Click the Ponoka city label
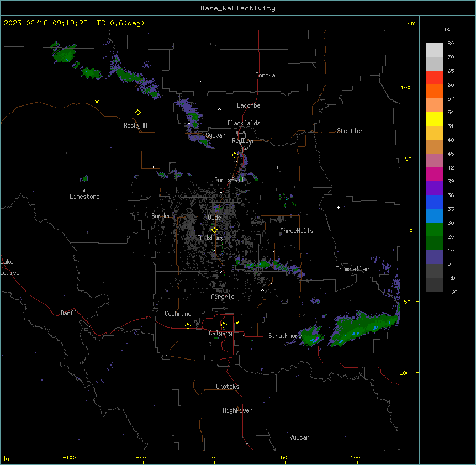476x465 pixels. pos(265,75)
